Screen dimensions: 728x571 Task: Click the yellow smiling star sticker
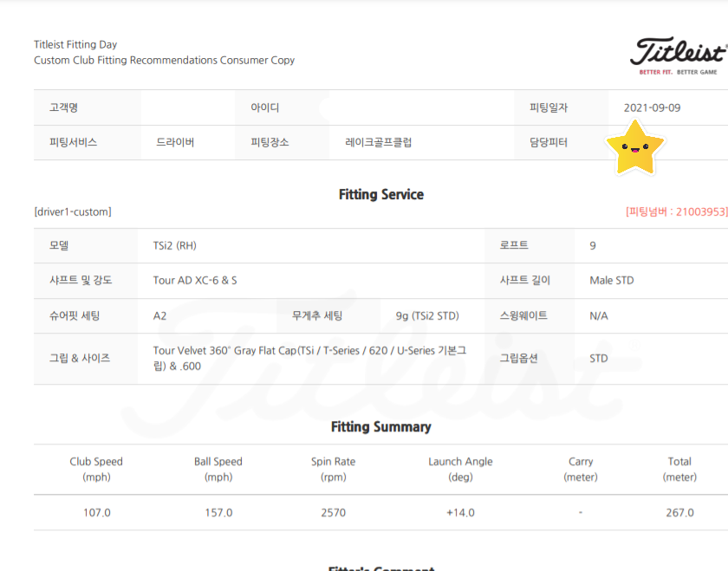pos(634,147)
